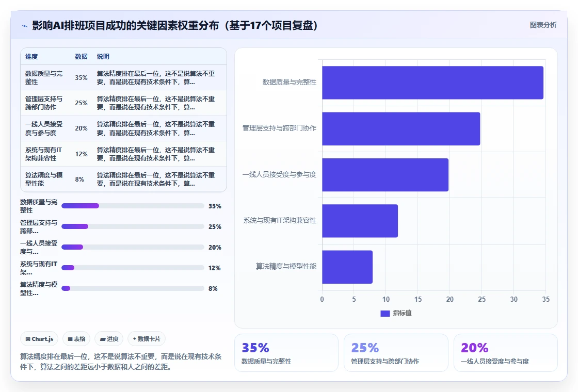Click the chart bar for 系统与现有IT架构兼容性
This screenshot has height=392, width=578.
point(360,221)
